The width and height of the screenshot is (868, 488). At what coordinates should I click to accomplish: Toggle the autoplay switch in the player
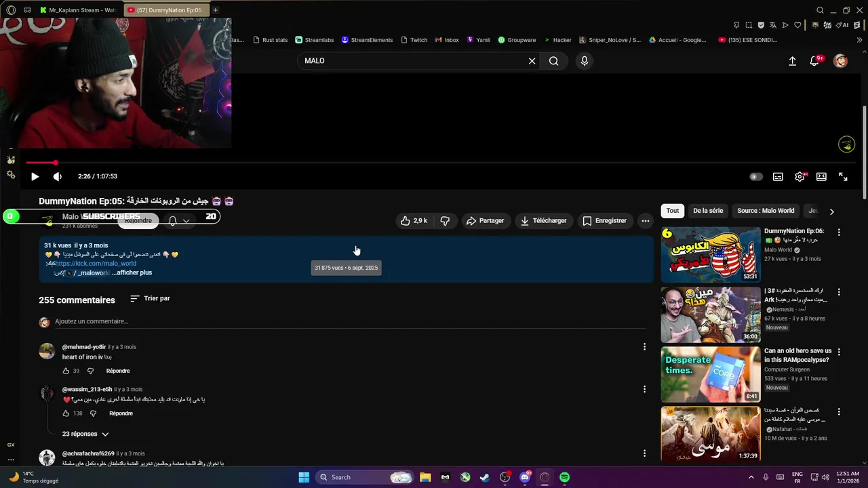(755, 176)
